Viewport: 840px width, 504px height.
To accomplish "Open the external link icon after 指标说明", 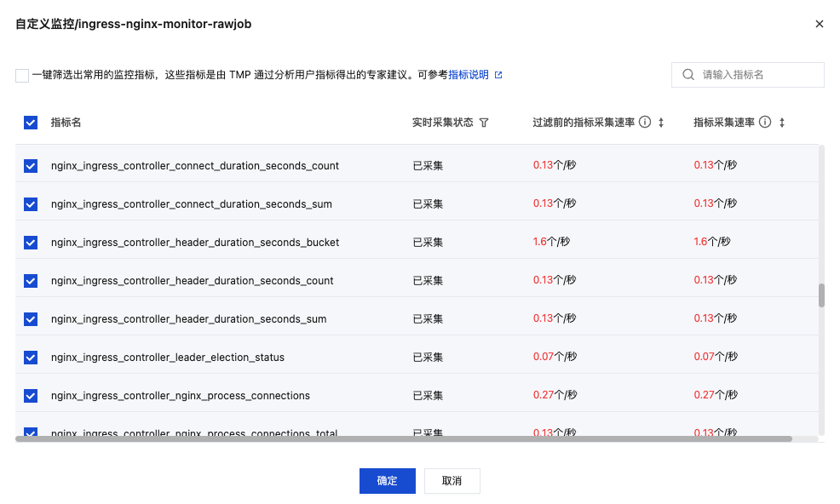I will click(x=498, y=75).
